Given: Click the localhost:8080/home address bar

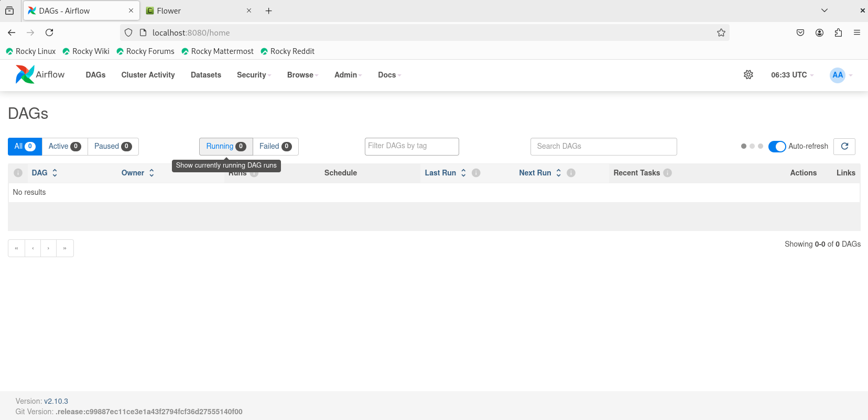Looking at the screenshot, I should (x=425, y=32).
